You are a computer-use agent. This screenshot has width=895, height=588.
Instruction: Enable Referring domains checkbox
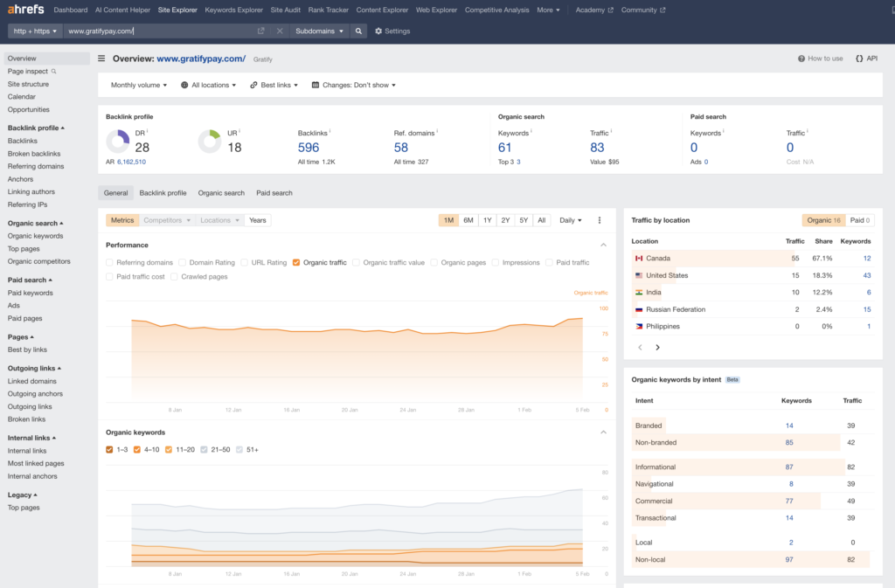tap(109, 262)
